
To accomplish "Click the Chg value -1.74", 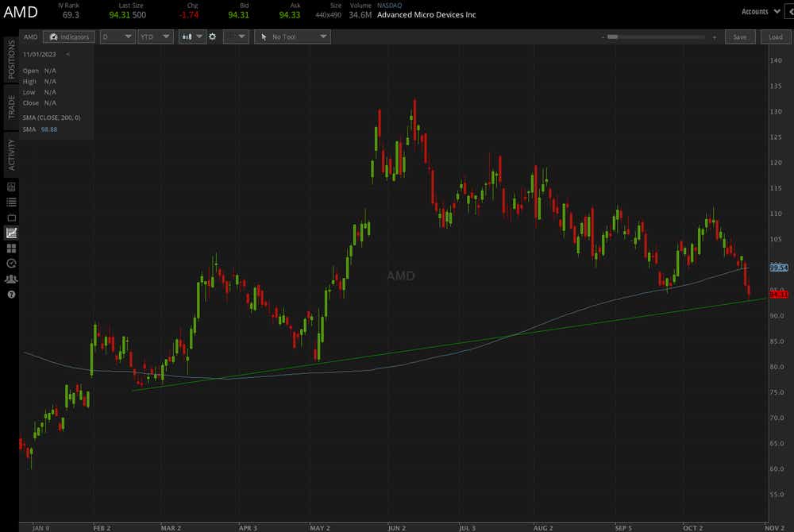I will pyautogui.click(x=189, y=15).
